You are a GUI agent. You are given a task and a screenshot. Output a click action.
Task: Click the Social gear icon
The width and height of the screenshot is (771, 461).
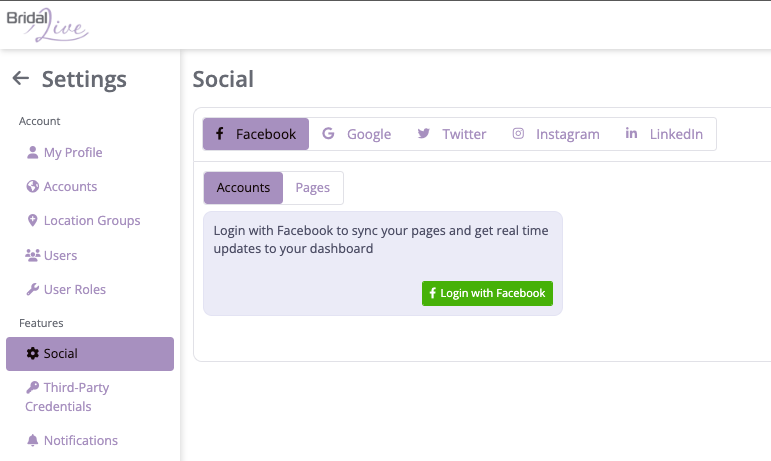32,353
